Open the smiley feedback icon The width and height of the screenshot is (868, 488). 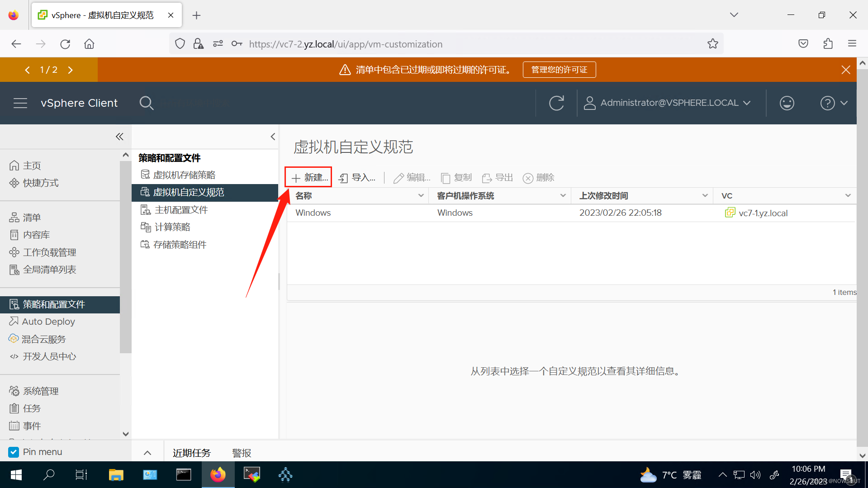(x=787, y=103)
